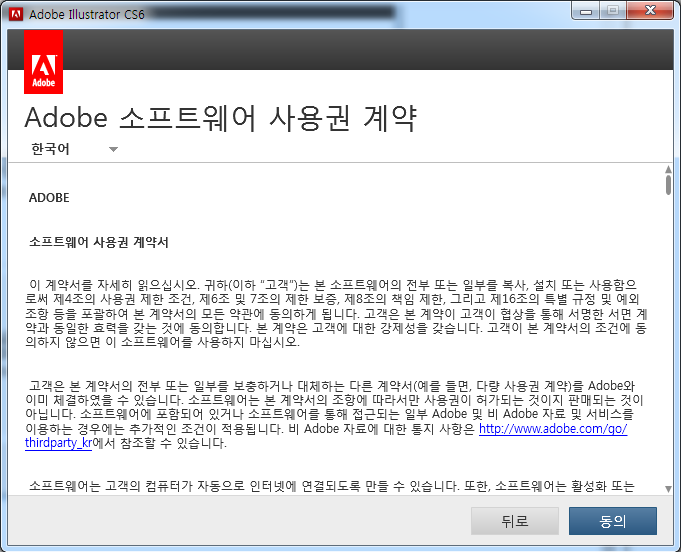Click the scrollbar down arrow
The width and height of the screenshot is (681, 552).
coord(668,489)
